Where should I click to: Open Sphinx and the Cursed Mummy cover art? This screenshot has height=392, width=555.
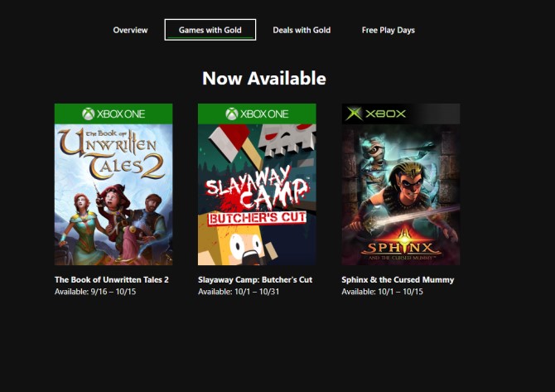point(401,195)
